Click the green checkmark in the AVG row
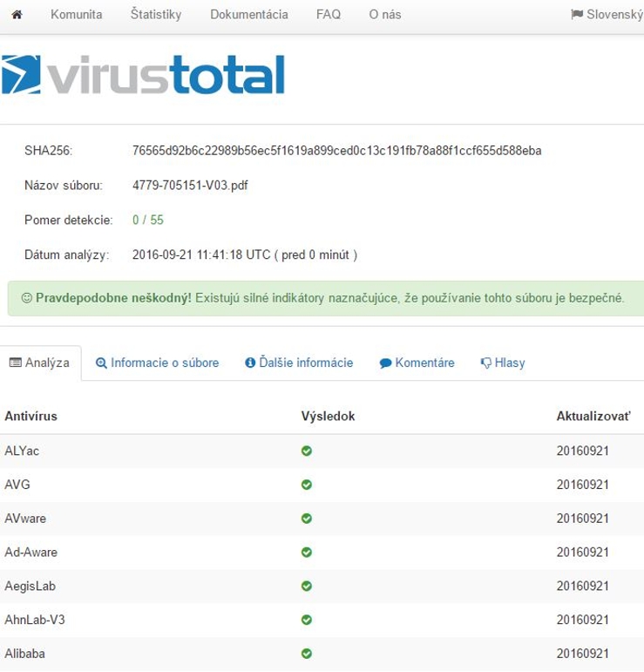Viewport: 644px width, 672px height. tap(307, 485)
